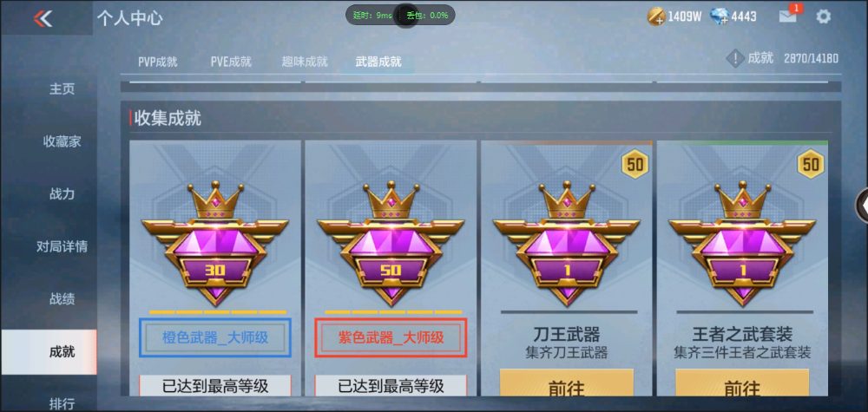
Task: Click the diamond currency icon
Action: (x=719, y=16)
